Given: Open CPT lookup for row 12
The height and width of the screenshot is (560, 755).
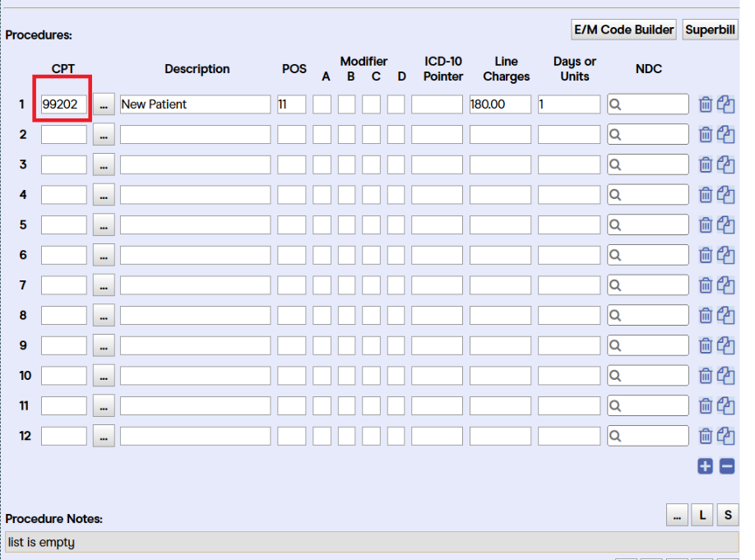Looking at the screenshot, I should tap(104, 437).
